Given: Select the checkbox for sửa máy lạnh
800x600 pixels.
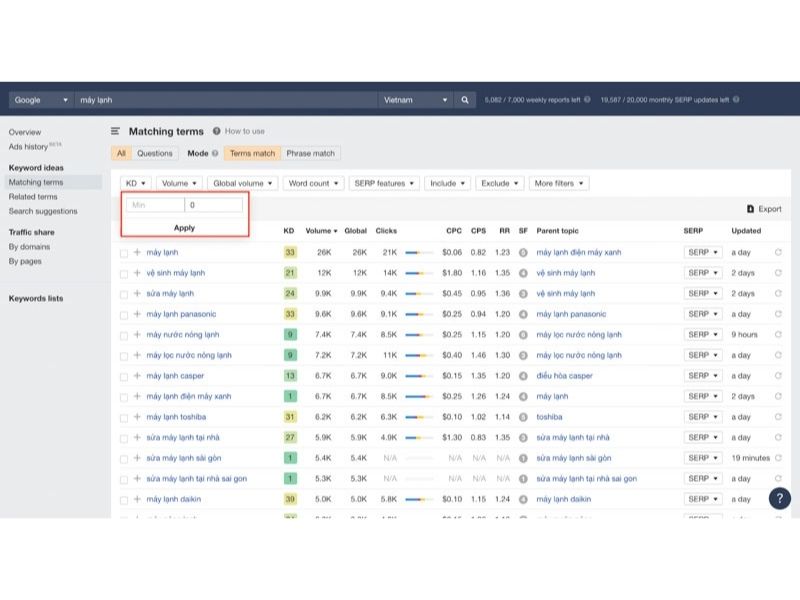Looking at the screenshot, I should point(124,294).
